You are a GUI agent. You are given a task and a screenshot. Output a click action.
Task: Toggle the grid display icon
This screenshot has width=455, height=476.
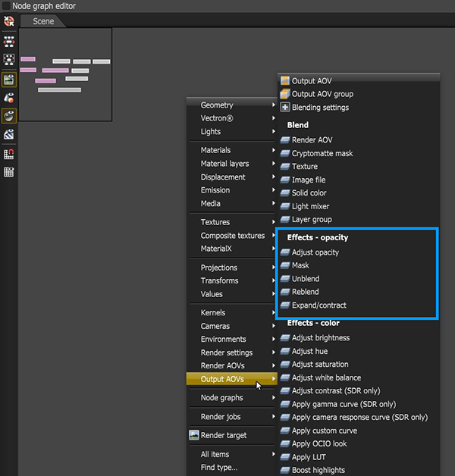(9, 172)
